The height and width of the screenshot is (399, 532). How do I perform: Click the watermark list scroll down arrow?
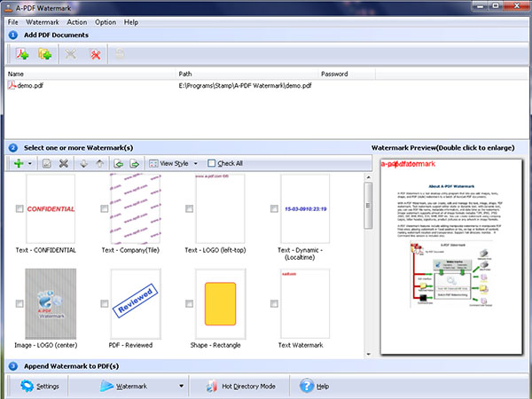(368, 354)
